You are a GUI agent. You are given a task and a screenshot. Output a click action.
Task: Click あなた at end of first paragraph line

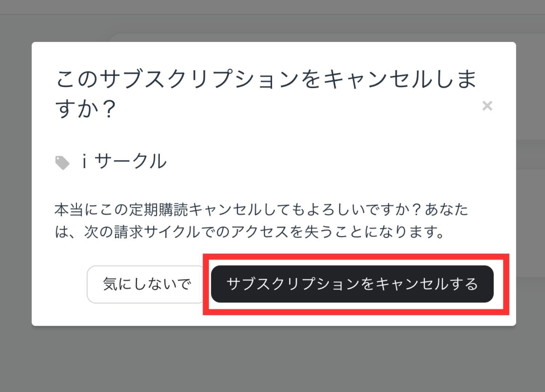point(446,209)
